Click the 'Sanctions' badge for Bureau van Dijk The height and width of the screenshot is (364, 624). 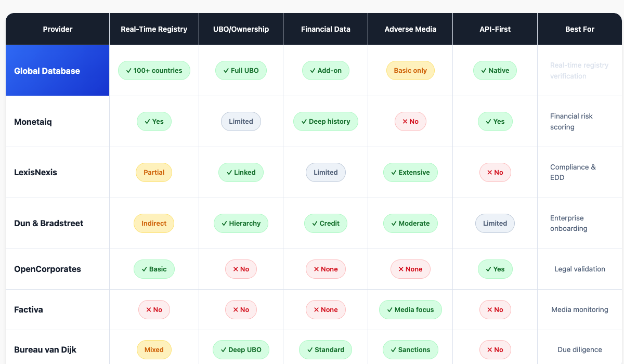410,350
